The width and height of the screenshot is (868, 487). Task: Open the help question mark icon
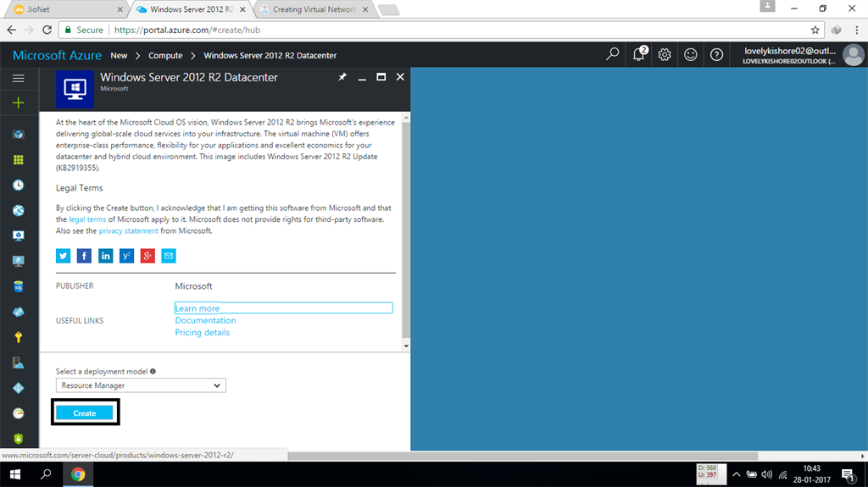716,54
